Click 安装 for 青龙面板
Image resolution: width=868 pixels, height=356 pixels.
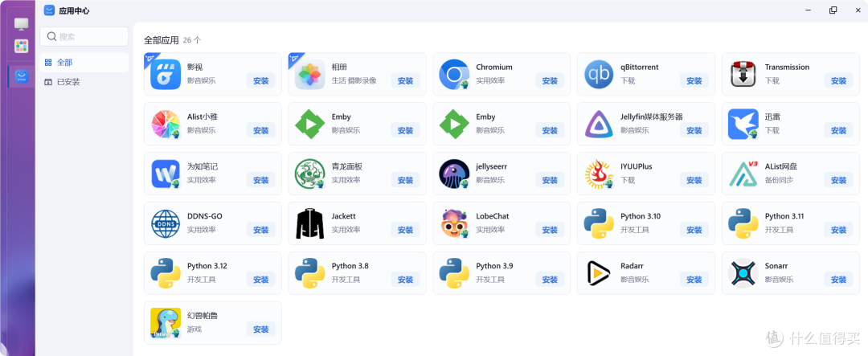click(405, 181)
